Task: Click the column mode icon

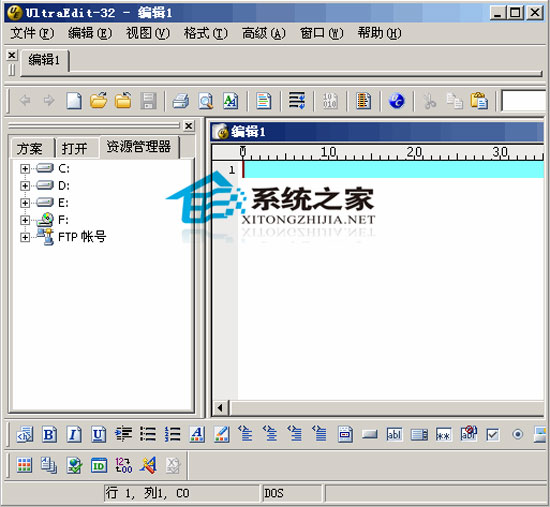Action: click(x=363, y=101)
